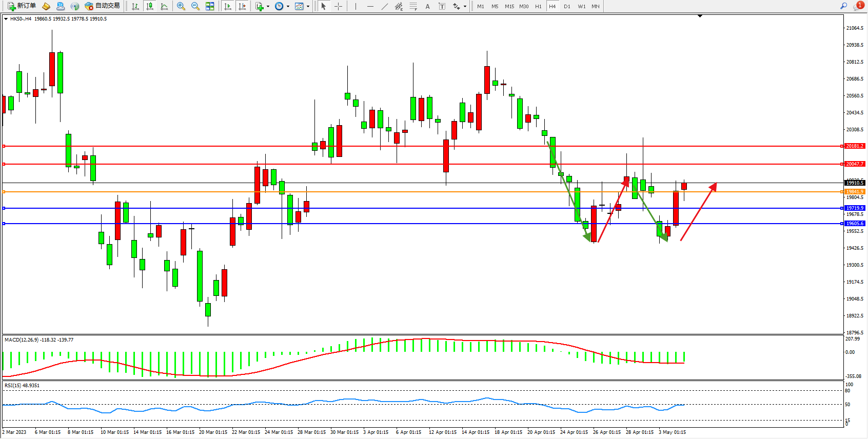
Task: Select the crosshair cursor tool
Action: pyautogui.click(x=339, y=6)
